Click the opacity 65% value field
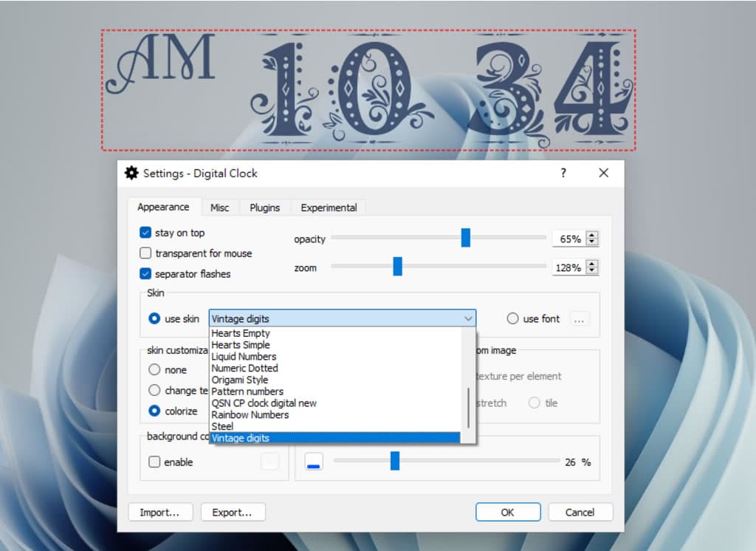The image size is (756, 551). pyautogui.click(x=569, y=239)
